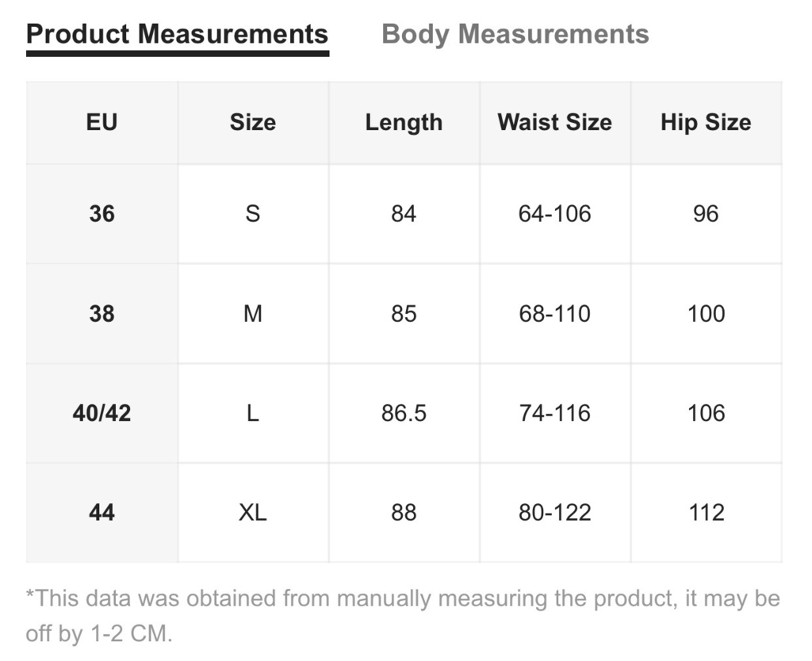Click the 80-122 waist size value
This screenshot has width=812, height=661.
coord(554,513)
